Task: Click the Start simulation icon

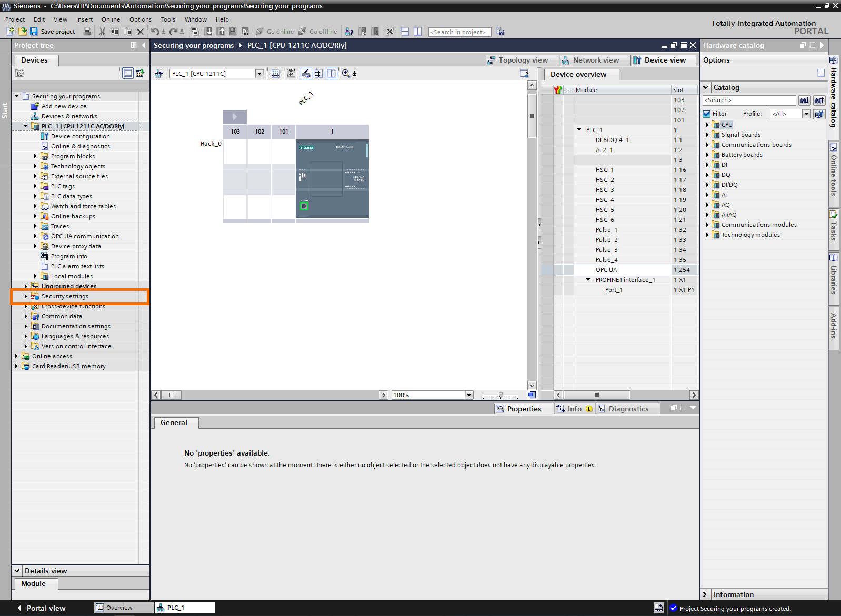Action: (x=233, y=32)
